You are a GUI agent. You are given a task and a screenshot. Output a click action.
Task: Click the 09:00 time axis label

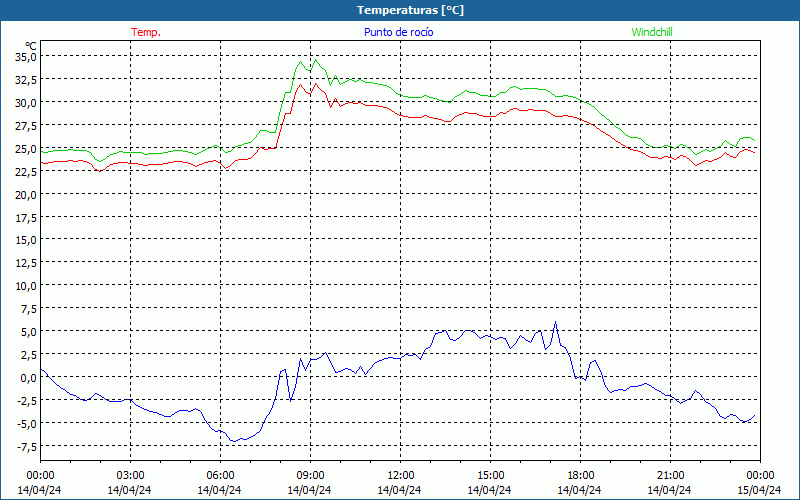(x=310, y=476)
